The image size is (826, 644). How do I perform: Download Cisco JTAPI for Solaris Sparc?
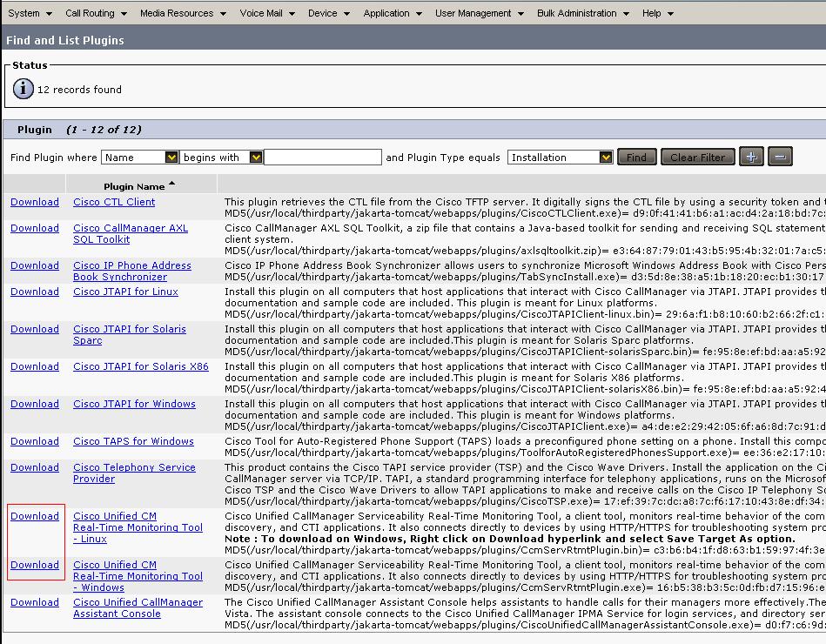pos(35,329)
